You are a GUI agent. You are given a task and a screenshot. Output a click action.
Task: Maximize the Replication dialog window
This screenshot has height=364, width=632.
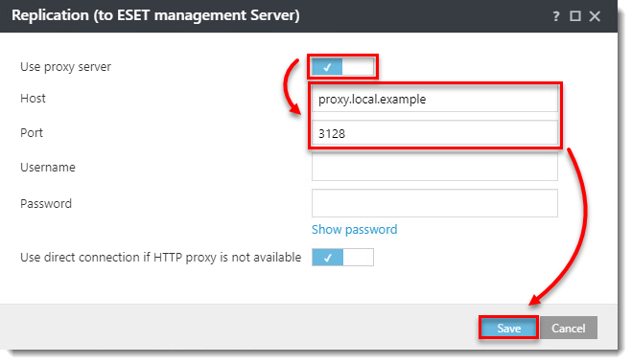pos(575,16)
